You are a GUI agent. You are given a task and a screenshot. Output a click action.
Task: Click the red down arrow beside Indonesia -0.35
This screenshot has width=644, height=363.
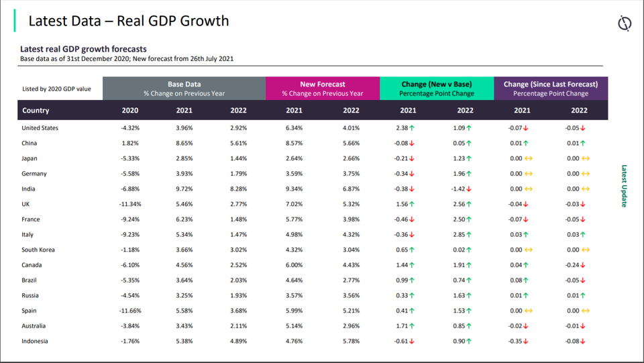[x=526, y=342]
